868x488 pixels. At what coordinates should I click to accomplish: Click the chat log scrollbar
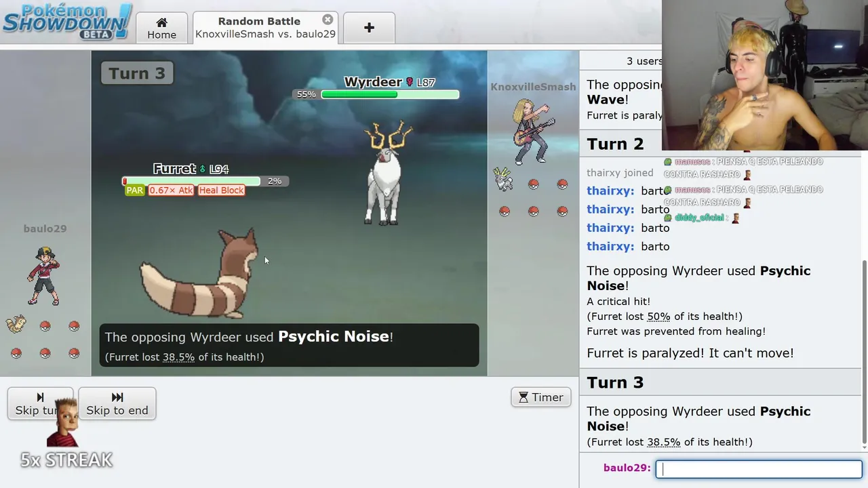pyautogui.click(x=864, y=352)
